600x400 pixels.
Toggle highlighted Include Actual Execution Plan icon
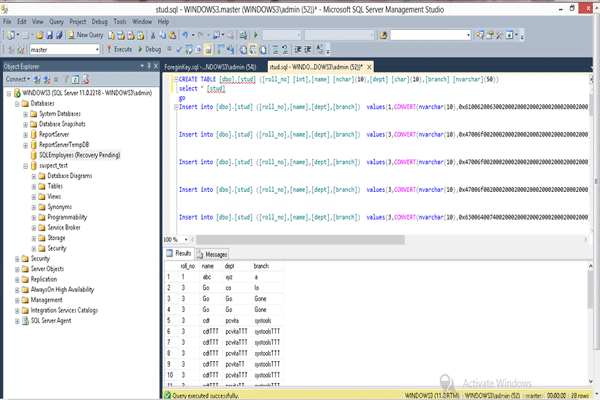click(209, 49)
